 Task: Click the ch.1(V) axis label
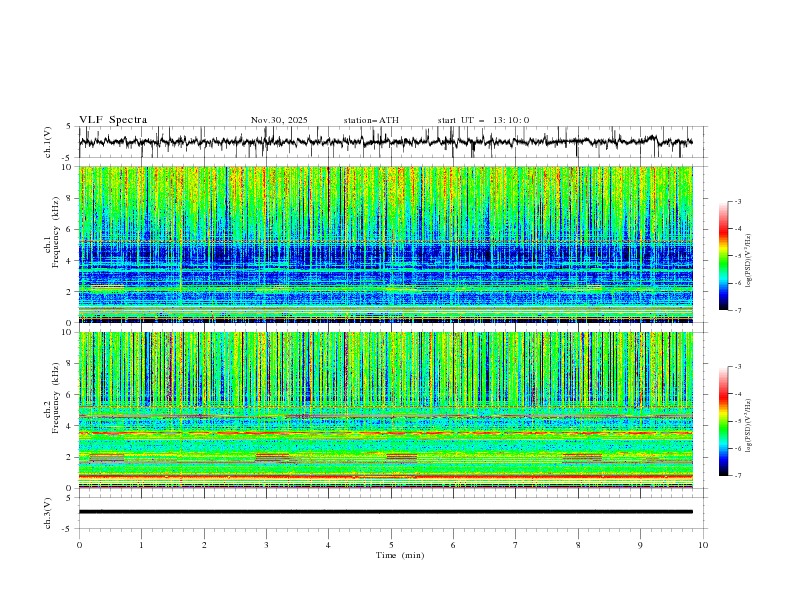pyautogui.click(x=48, y=142)
